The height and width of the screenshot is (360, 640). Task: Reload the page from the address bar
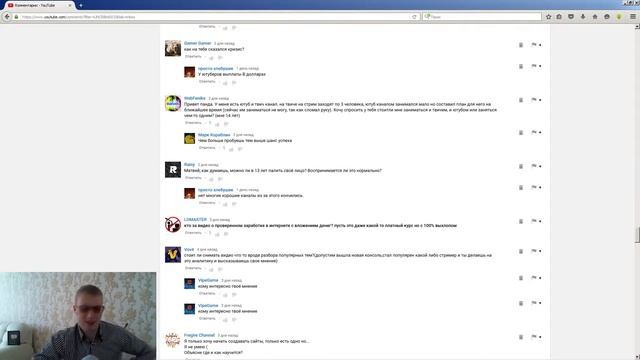tap(414, 17)
